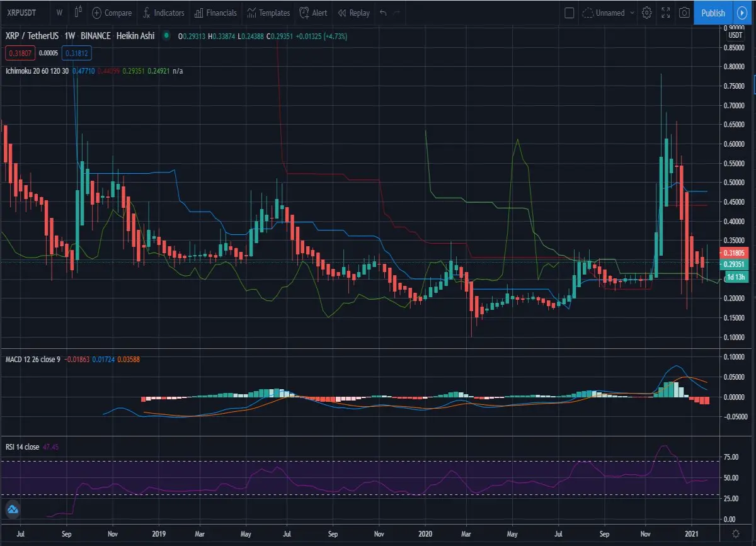Click the green market status dot
756x546 pixels.
(x=166, y=37)
